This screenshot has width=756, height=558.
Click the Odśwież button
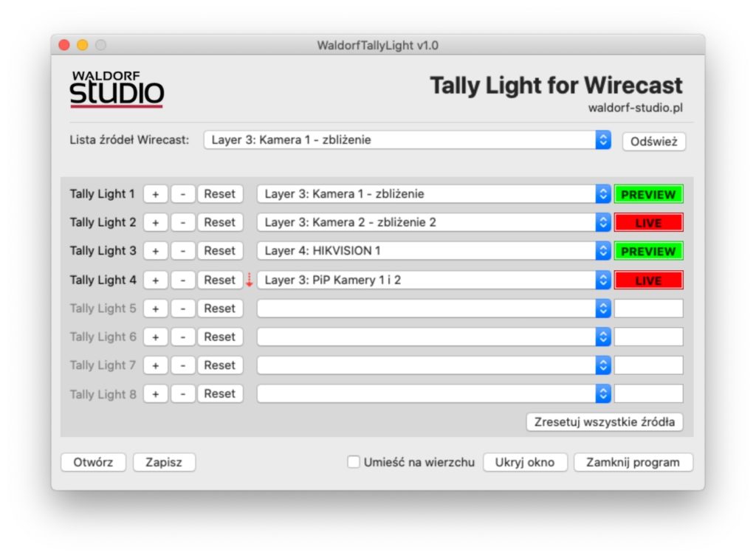654,142
